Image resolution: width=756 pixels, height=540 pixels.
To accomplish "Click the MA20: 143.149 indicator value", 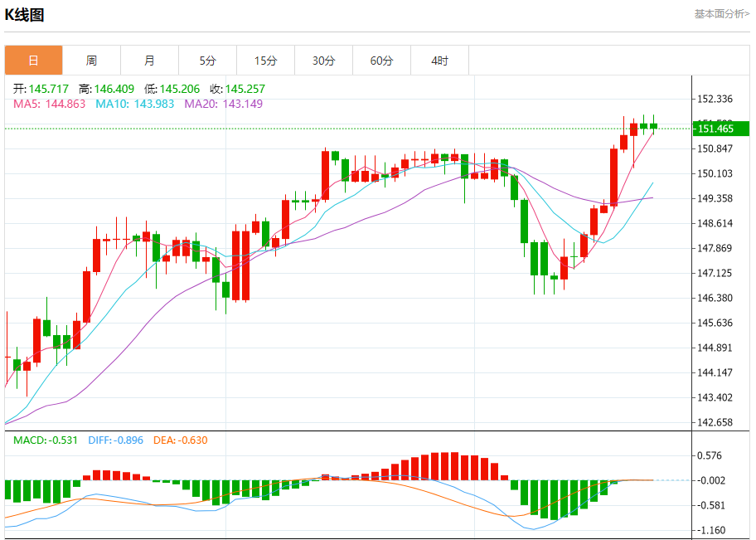I will (224, 104).
